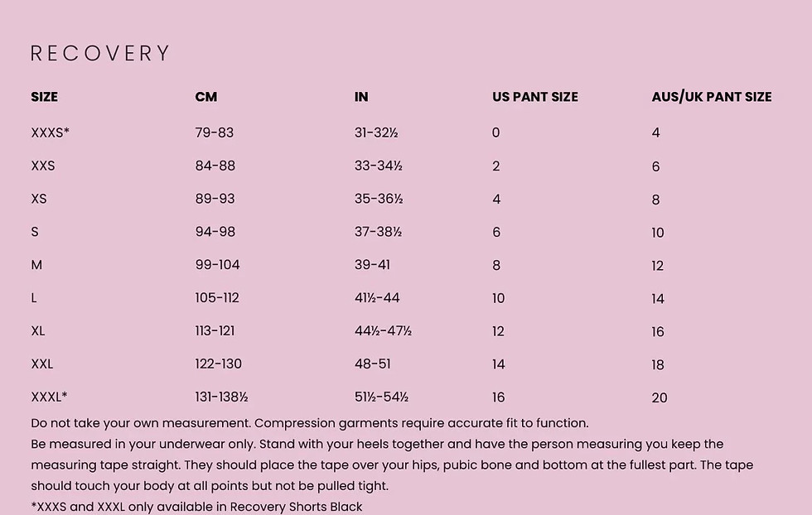812x515 pixels.
Task: Select the CM column header
Action: (x=206, y=97)
